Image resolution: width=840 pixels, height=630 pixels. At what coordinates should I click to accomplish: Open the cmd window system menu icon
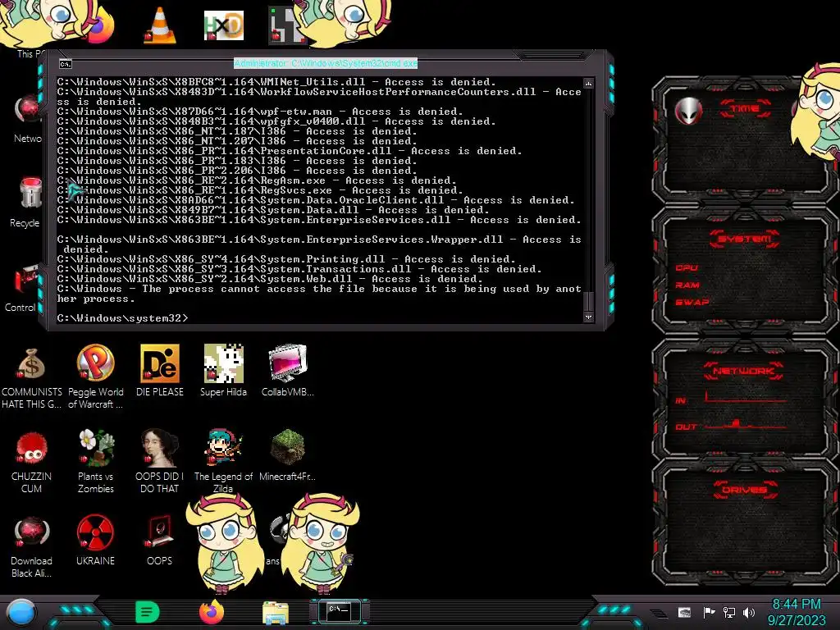click(x=66, y=64)
